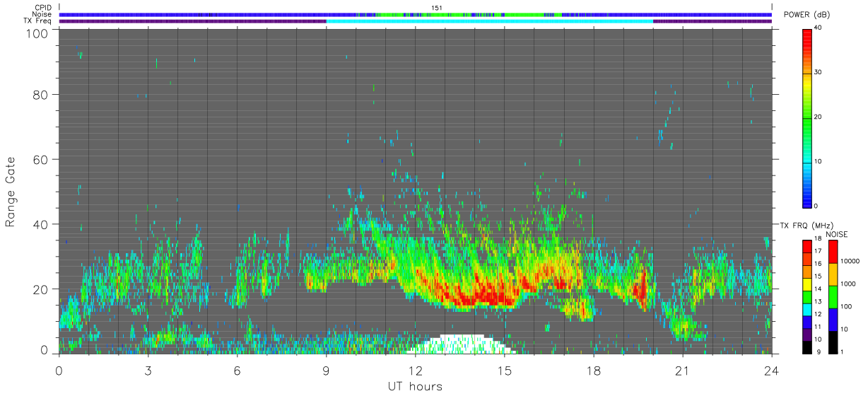The height and width of the screenshot is (401, 868).
Task: Click the UT hours axis title
Action: click(415, 386)
